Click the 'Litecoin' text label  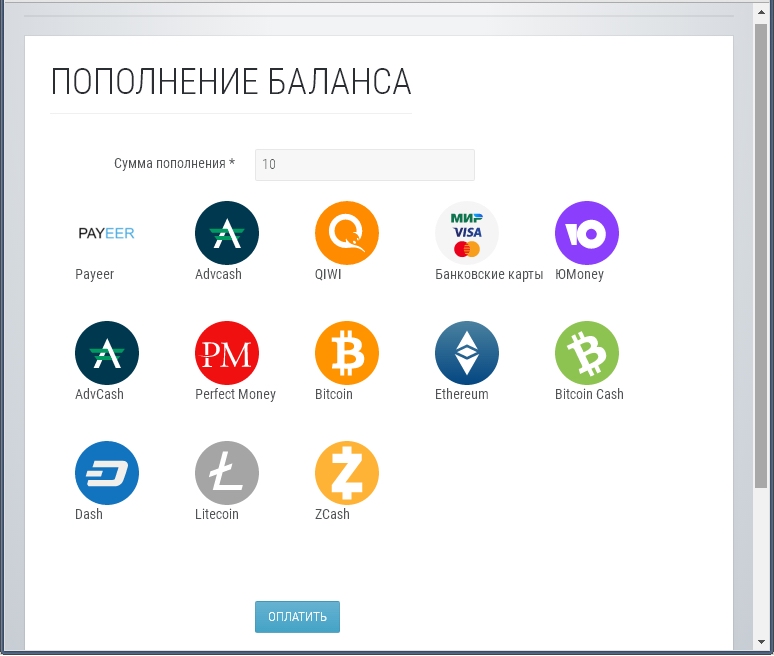(x=217, y=514)
